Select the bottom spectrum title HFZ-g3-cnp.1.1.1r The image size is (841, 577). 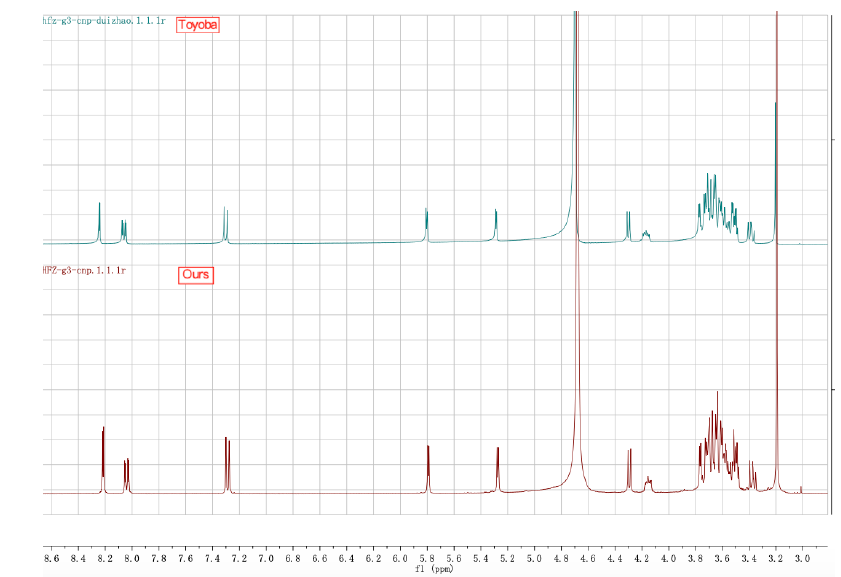pyautogui.click(x=84, y=271)
